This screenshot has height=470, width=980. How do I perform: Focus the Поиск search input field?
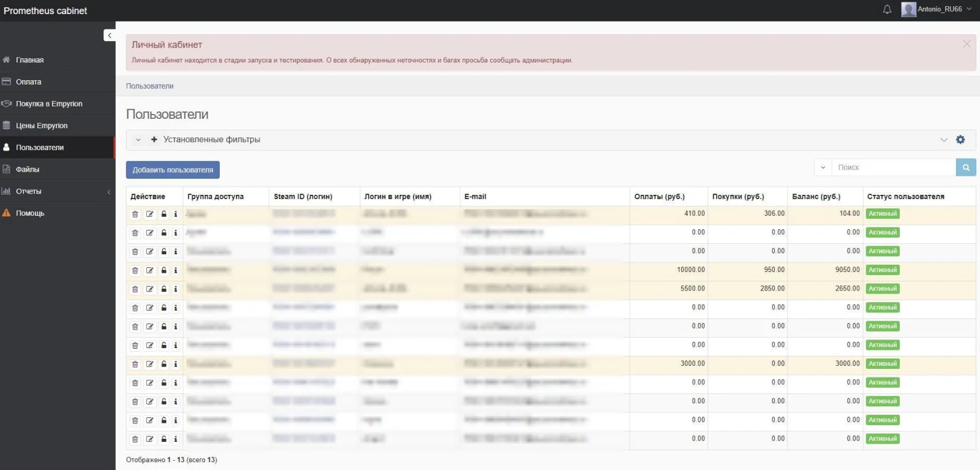pyautogui.click(x=893, y=167)
